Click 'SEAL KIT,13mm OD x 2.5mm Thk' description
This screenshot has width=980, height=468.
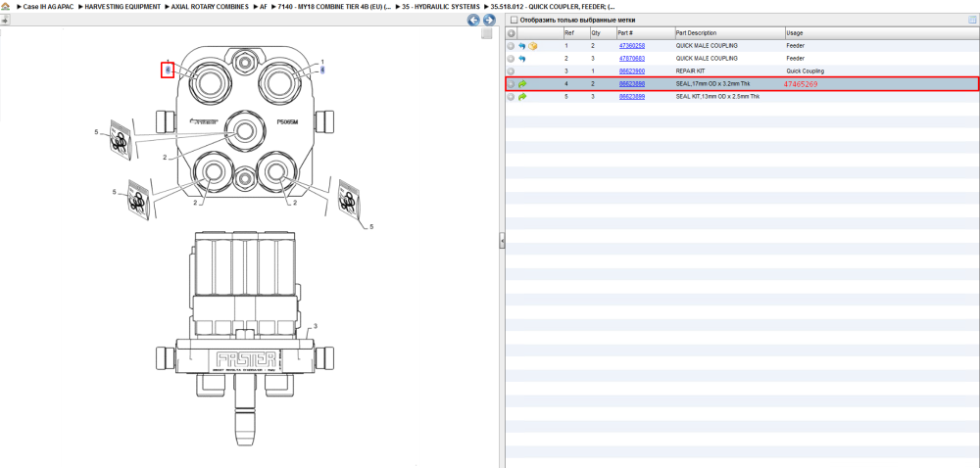click(718, 97)
